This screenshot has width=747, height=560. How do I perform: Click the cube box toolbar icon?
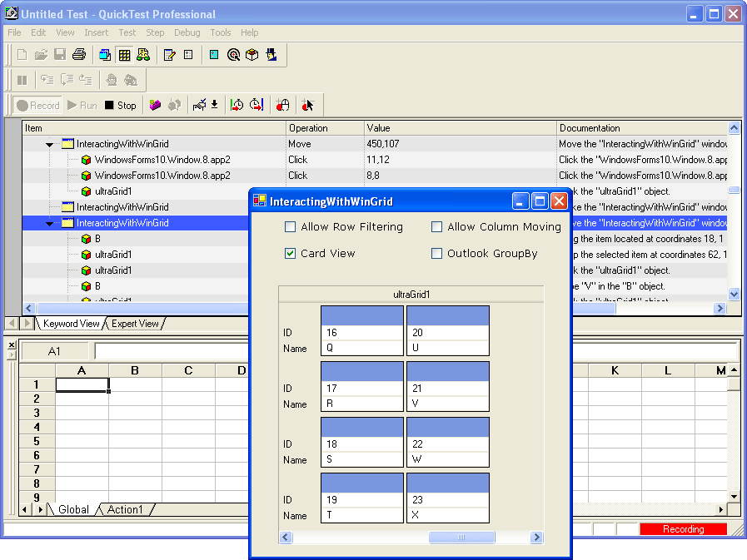(x=252, y=55)
